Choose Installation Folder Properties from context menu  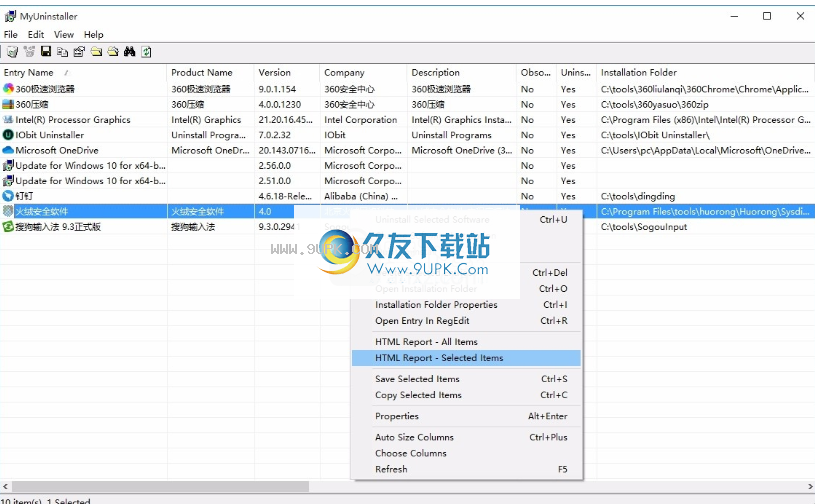pyautogui.click(x=466, y=305)
